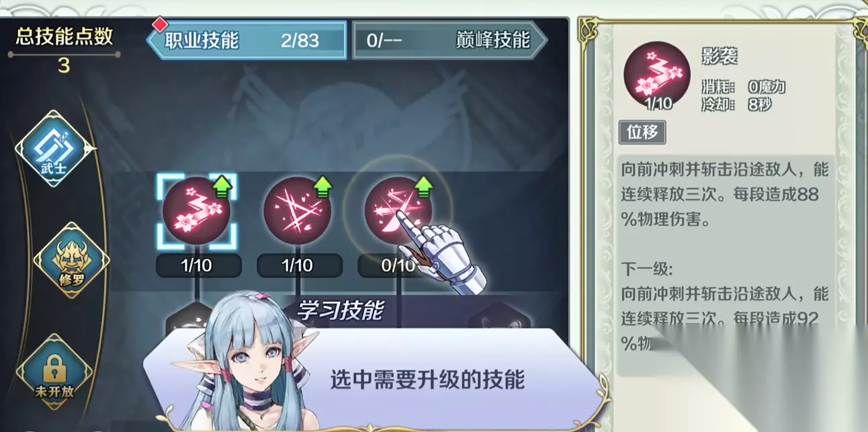Viewport: 868px width, 432px height.
Task: Select the third skill under the pointing glove
Action: coord(398,210)
